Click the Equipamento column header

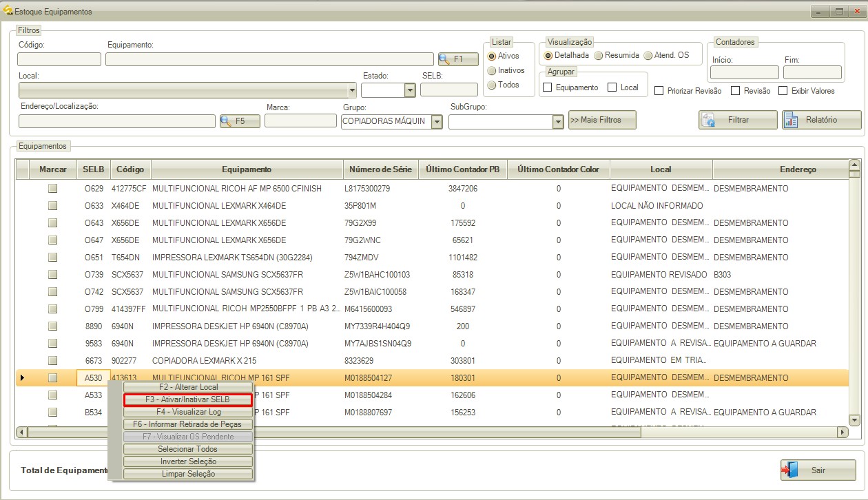point(247,169)
